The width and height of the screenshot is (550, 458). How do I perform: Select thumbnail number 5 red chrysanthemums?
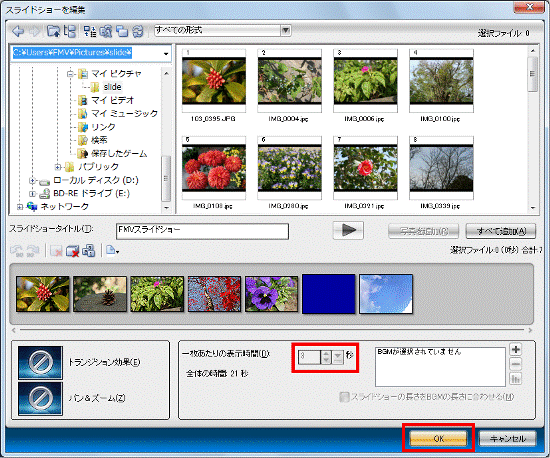tap(214, 168)
